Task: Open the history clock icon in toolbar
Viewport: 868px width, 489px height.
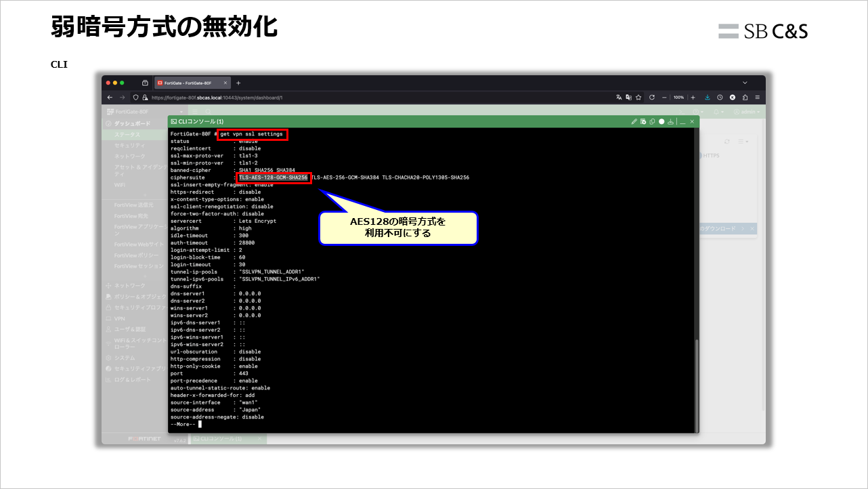Action: [x=720, y=98]
